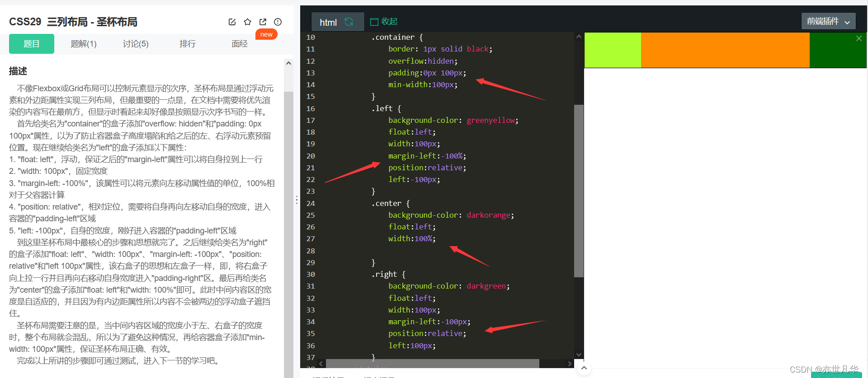Click the .right selector line
868x378 pixels.
coord(388,274)
